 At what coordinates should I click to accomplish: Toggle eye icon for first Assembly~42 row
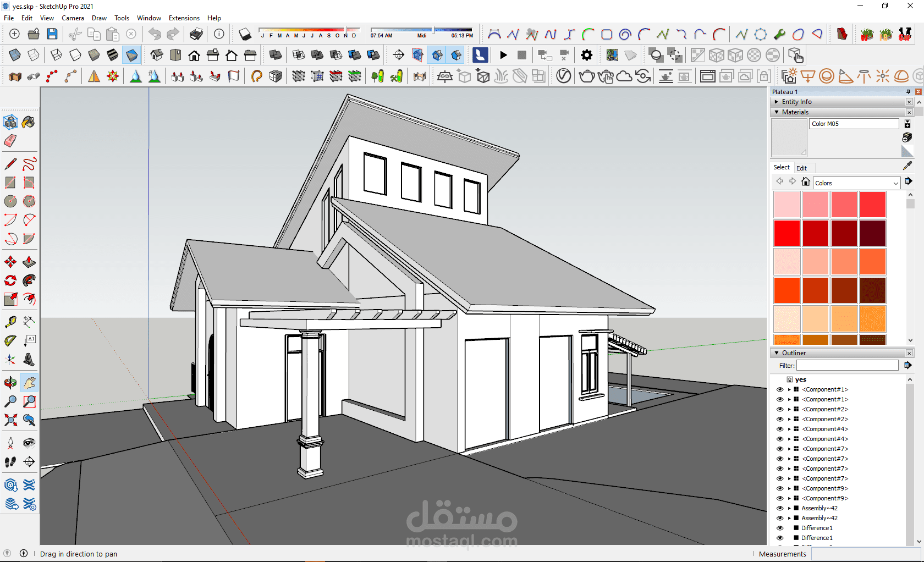(780, 508)
